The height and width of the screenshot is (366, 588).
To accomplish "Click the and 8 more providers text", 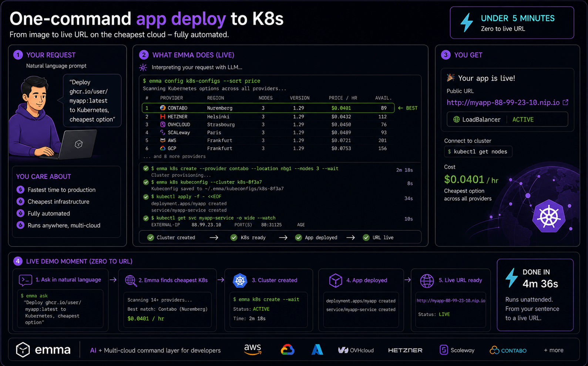I will coord(174,156).
